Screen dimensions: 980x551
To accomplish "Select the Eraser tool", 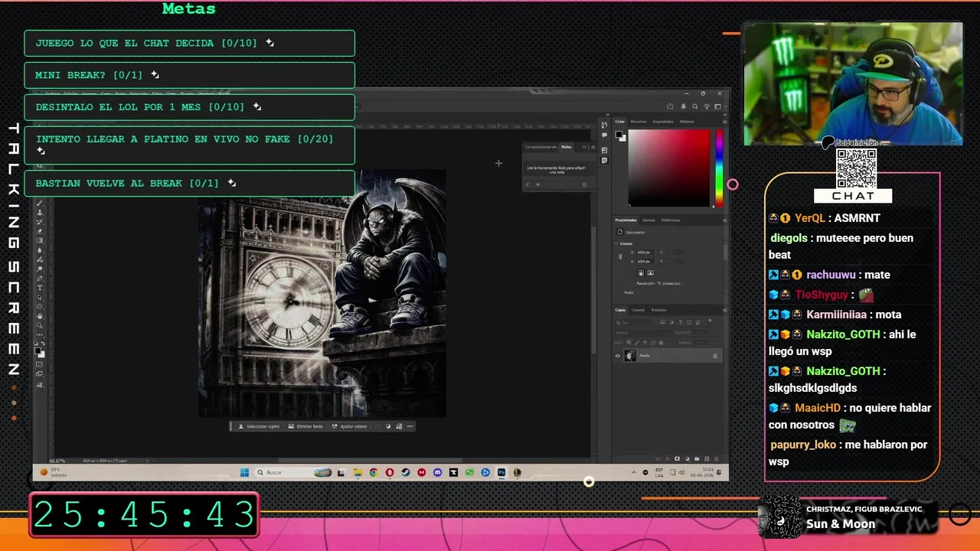I will coord(40,231).
